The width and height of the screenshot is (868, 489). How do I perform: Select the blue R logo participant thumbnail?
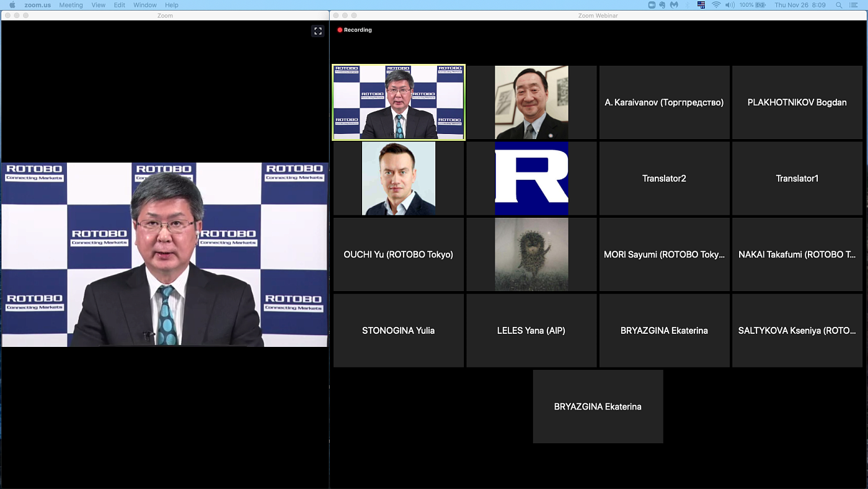531,179
